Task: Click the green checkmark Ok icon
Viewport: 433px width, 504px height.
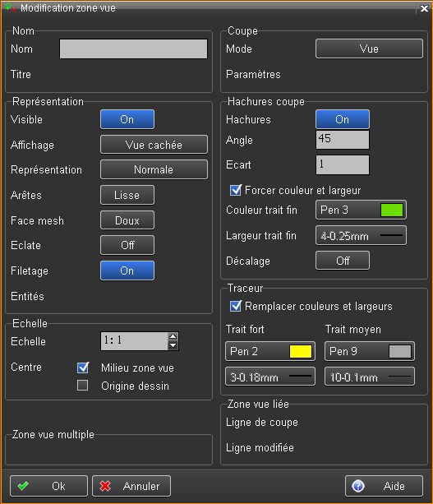Action: (23, 486)
